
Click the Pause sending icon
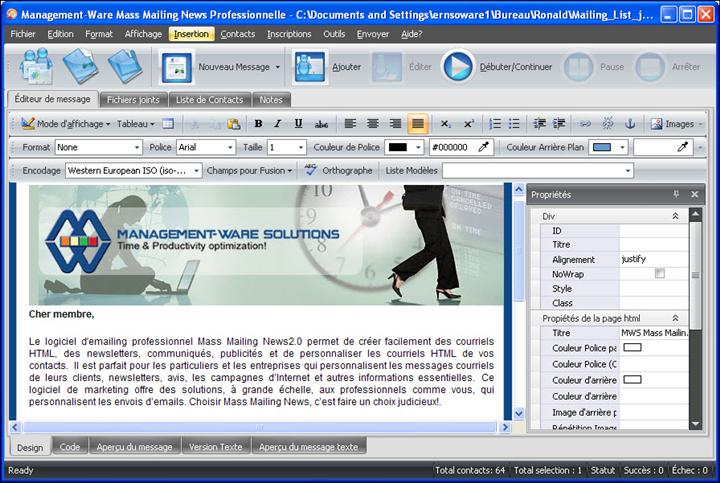tap(579, 67)
